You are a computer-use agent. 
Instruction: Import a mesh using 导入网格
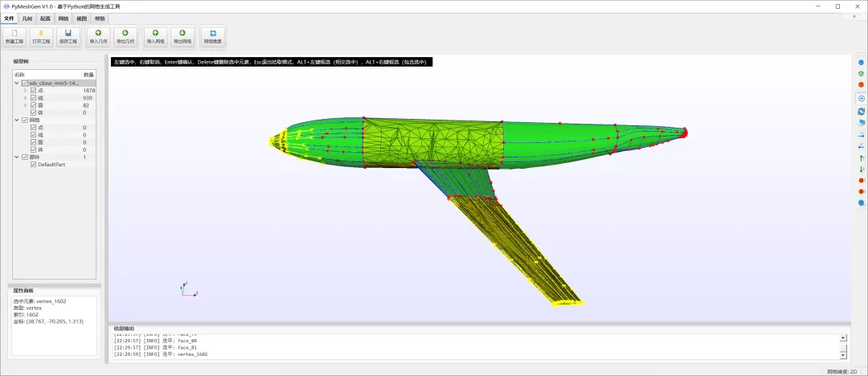156,36
